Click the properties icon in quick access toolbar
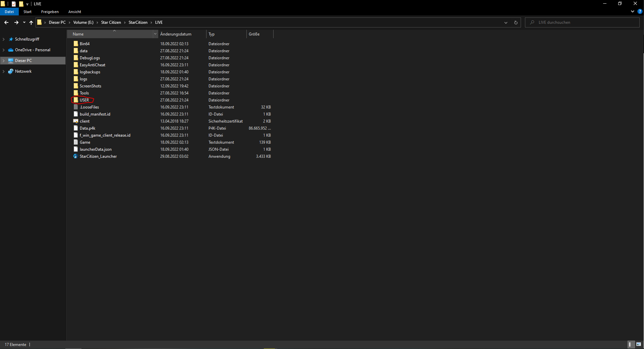Screen dimensions: 644x349 tap(14, 4)
